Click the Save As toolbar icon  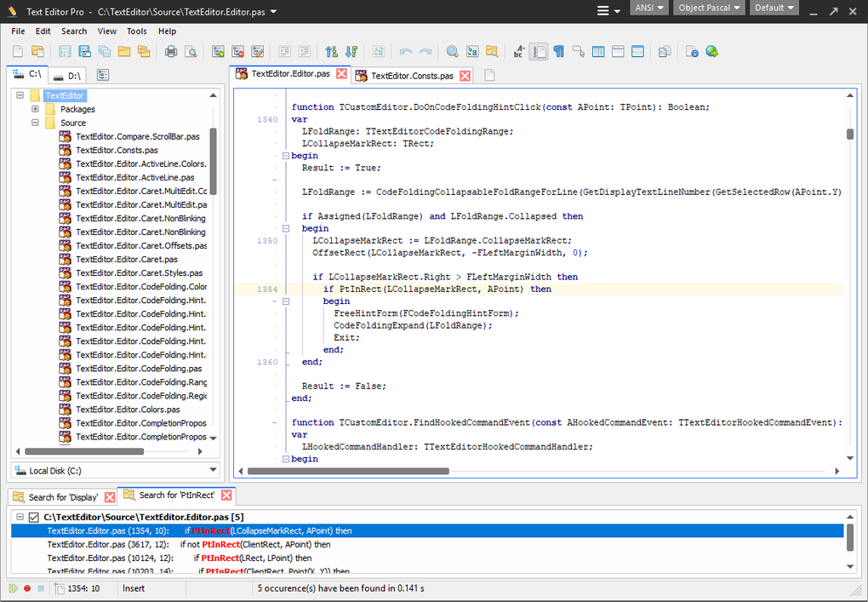click(x=85, y=51)
